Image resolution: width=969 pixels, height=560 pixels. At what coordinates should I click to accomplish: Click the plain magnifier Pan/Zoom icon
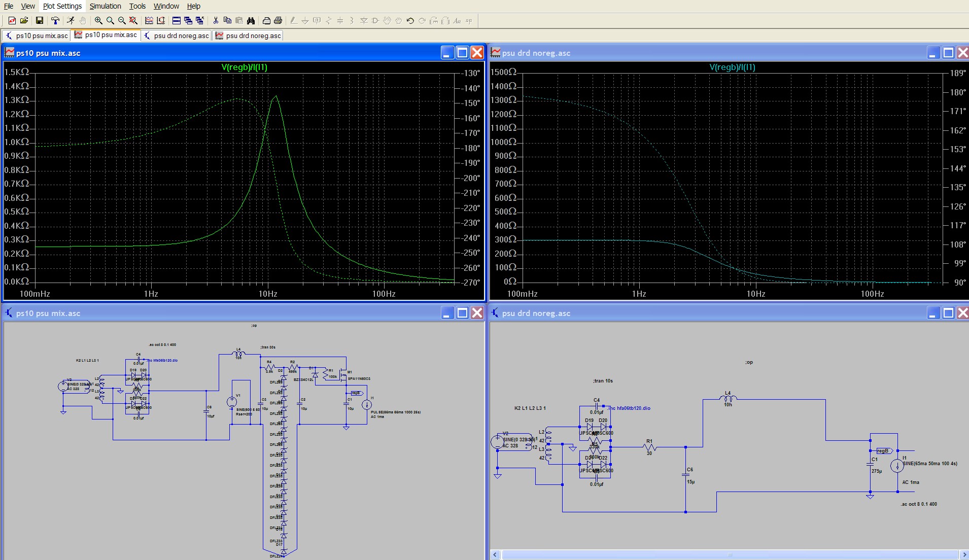pyautogui.click(x=110, y=21)
